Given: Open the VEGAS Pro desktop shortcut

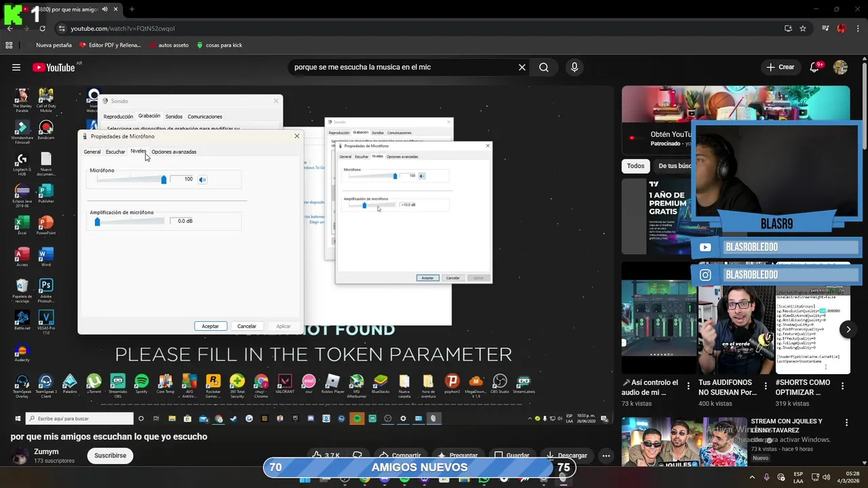Looking at the screenshot, I should coord(46,322).
